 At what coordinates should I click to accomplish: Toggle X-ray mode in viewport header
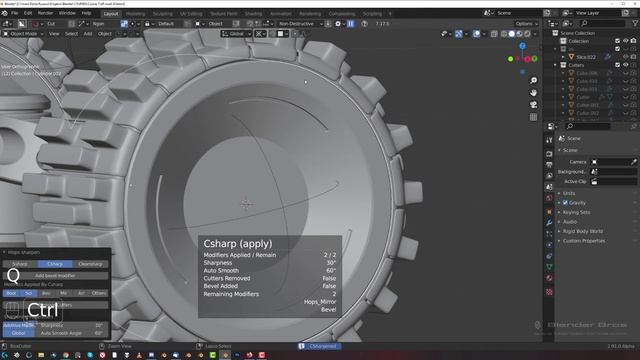tap(494, 34)
